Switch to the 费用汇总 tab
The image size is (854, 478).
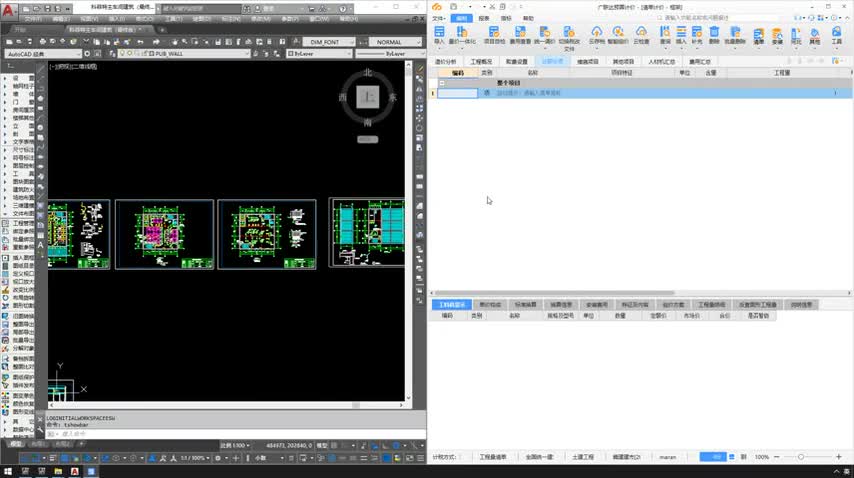click(x=700, y=62)
